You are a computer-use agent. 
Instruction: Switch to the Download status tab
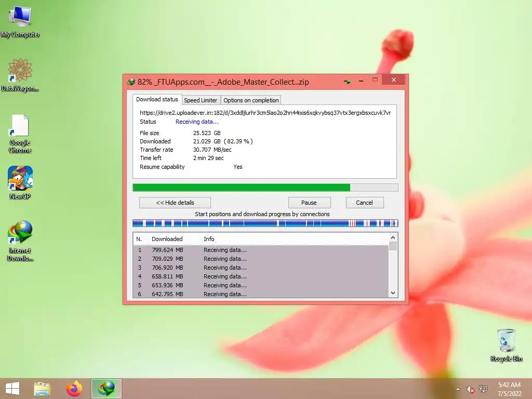[x=157, y=99]
